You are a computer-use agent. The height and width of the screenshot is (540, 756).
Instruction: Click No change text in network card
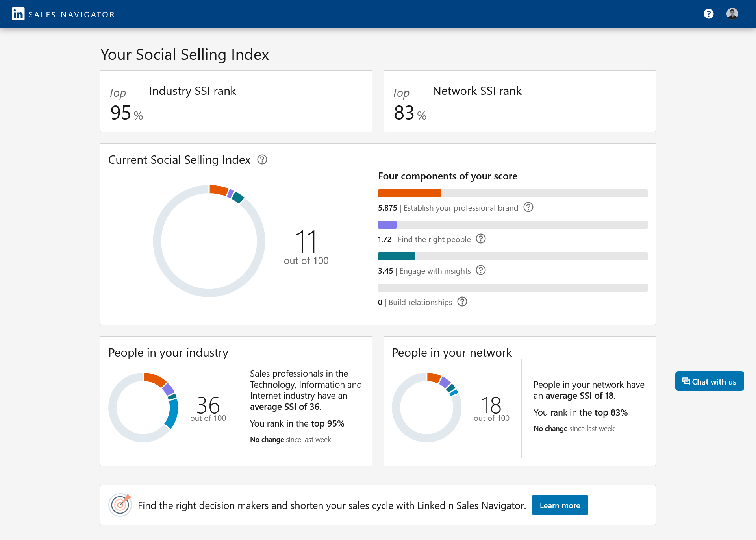click(550, 429)
